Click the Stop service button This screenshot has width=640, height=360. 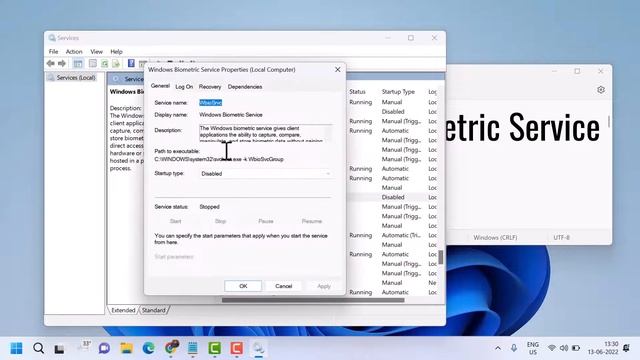(220, 221)
